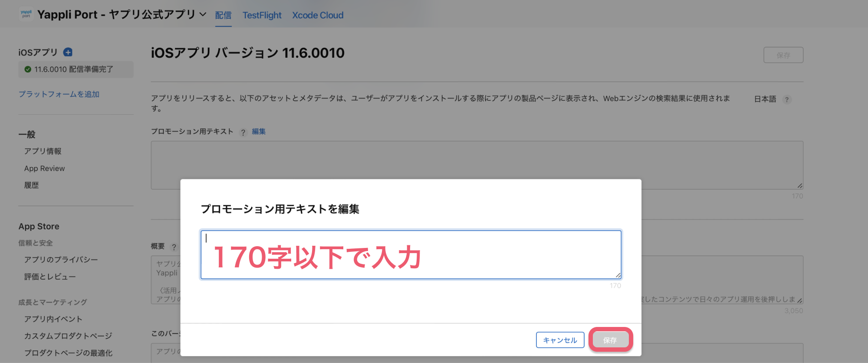Click the iOSアプリ バージョン 11.6.0010 heading

click(248, 53)
